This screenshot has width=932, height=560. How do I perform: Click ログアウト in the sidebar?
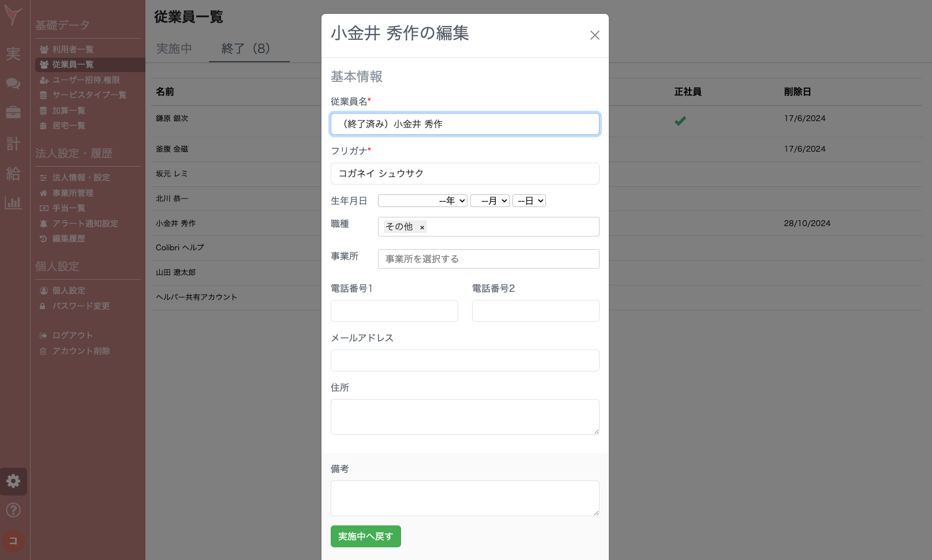72,335
